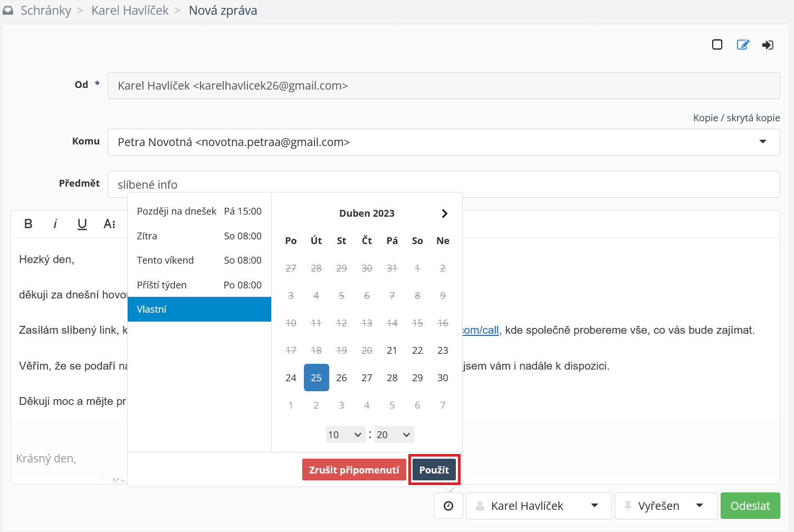Click the Předmět subject field
794x532 pixels.
point(443,184)
